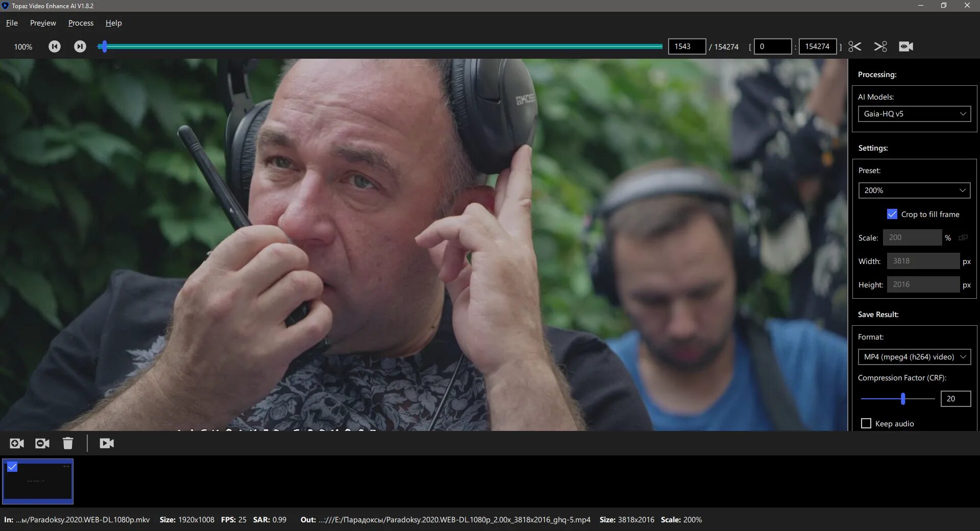The height and width of the screenshot is (531, 980).
Task: Click the Processing section heading
Action: [877, 75]
